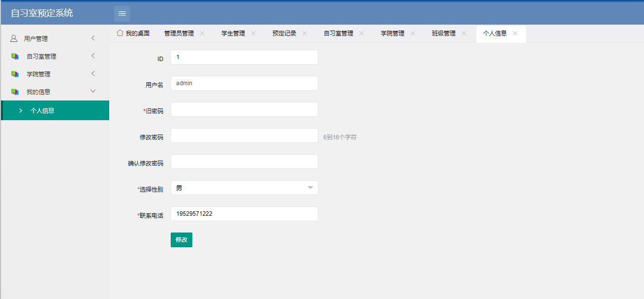Switch to the 预定记录 tab
This screenshot has height=299, width=644.
(x=284, y=33)
